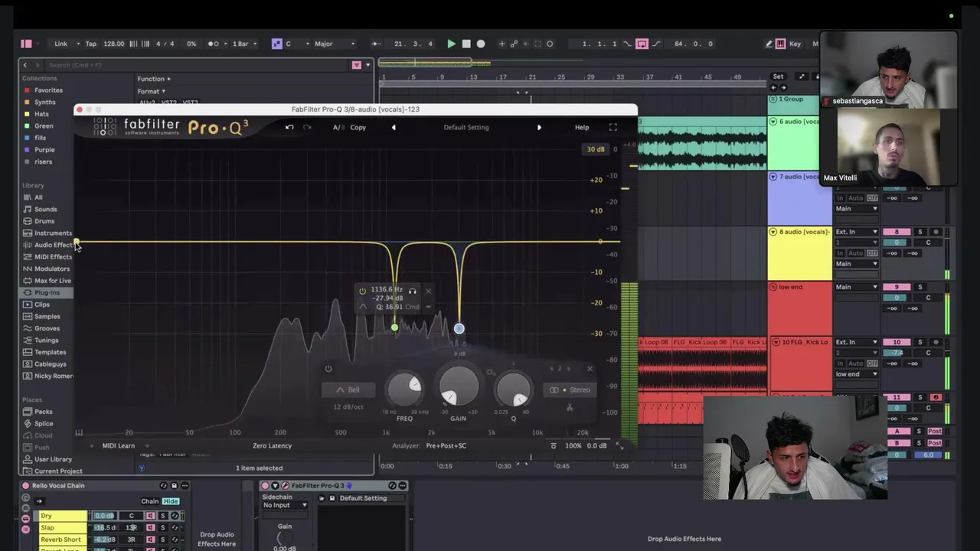Toggle the selected band power button in panel
Viewport: 980px width, 551px height.
pos(328,369)
